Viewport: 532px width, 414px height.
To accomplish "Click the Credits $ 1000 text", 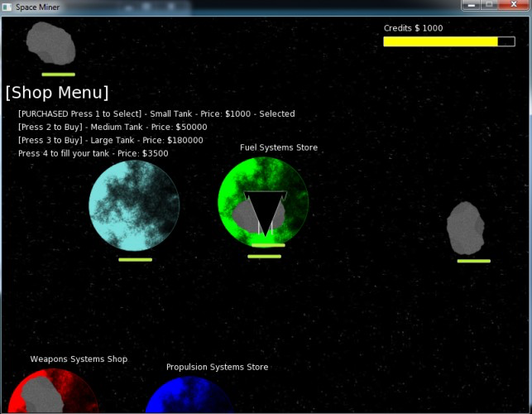I will coord(413,28).
